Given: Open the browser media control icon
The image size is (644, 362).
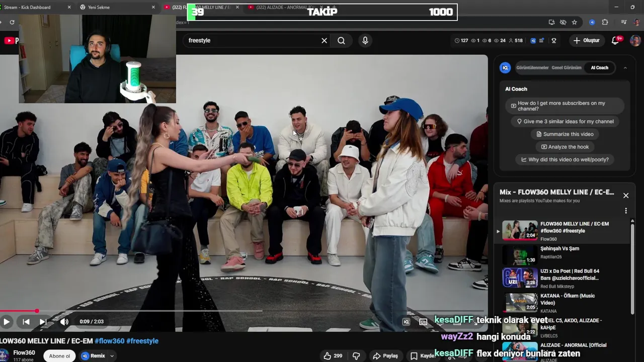Looking at the screenshot, I should tap(624, 22).
